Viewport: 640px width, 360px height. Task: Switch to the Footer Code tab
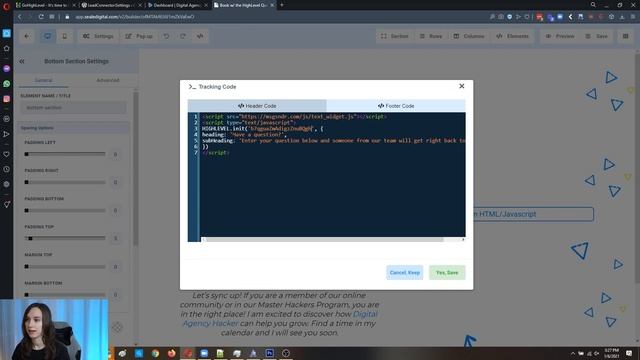396,106
